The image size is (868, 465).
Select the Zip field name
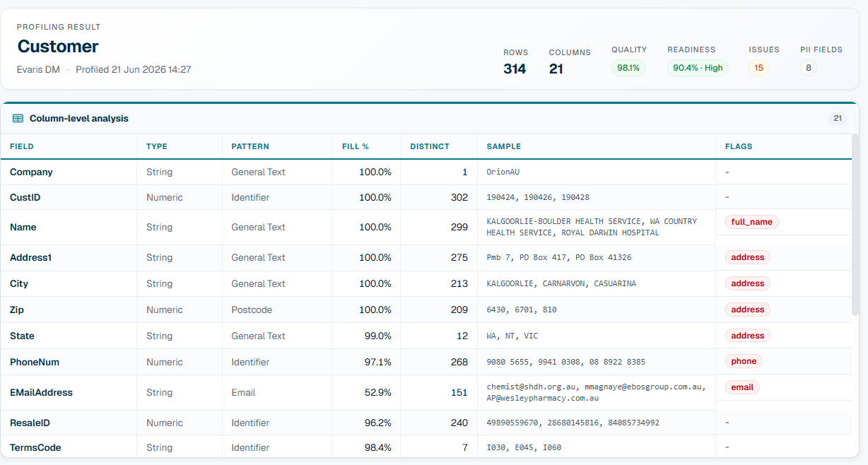(17, 310)
